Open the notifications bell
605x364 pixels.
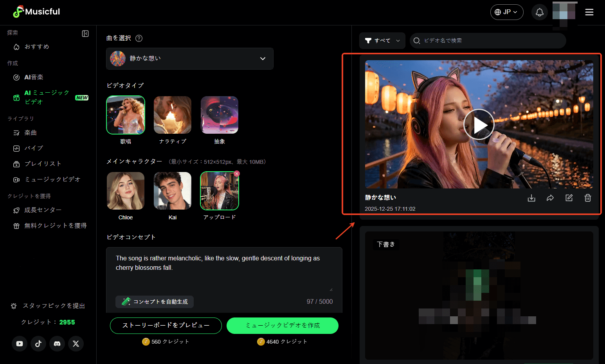539,12
